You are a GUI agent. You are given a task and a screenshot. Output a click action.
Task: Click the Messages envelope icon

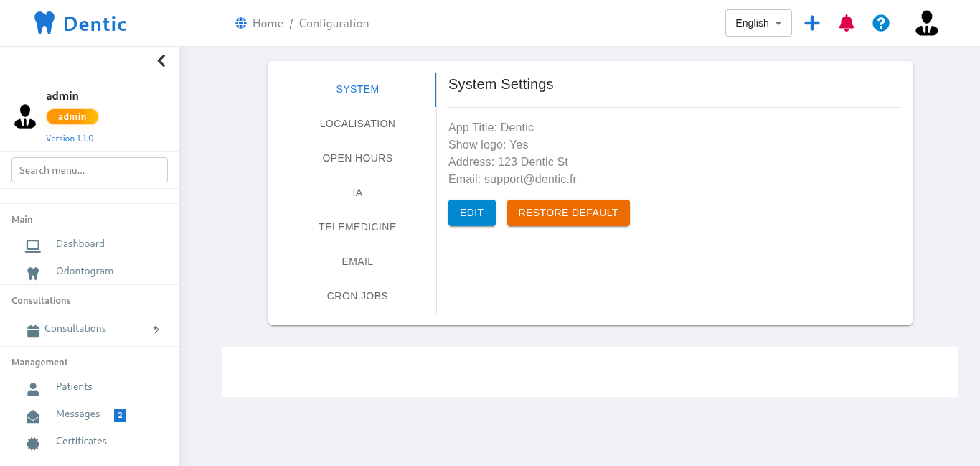pyautogui.click(x=33, y=416)
